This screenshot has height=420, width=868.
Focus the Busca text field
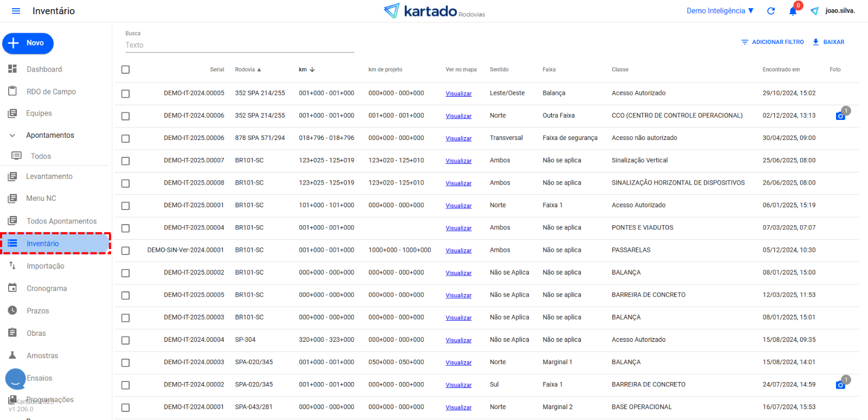pos(239,45)
